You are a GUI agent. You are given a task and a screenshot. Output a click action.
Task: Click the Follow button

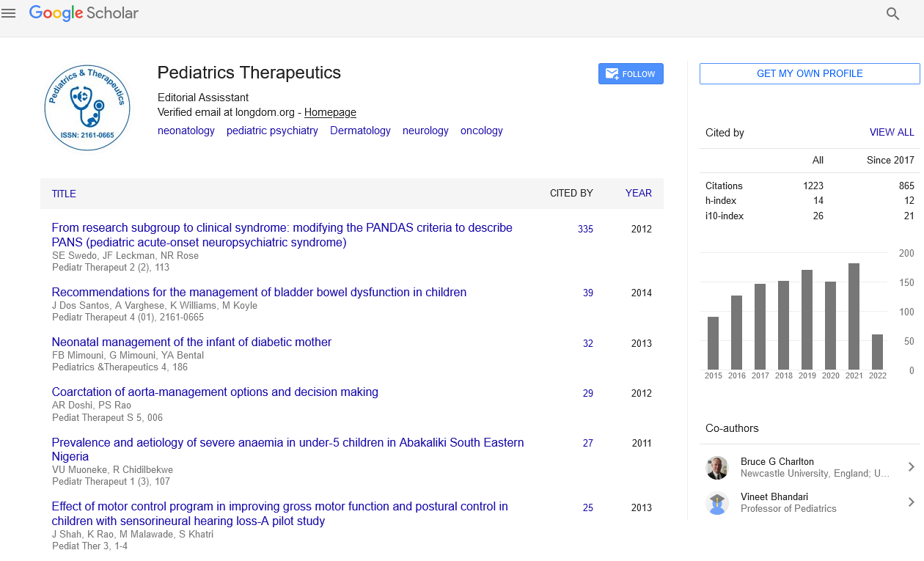coord(631,74)
